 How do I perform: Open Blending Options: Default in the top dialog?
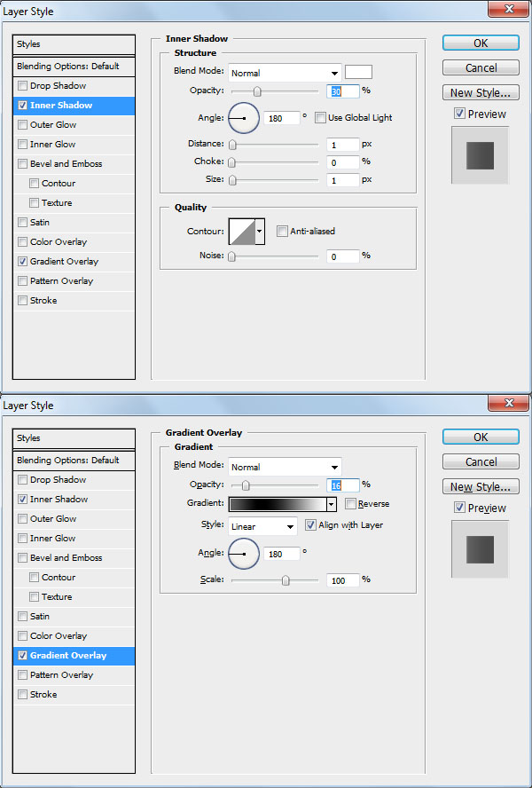[x=74, y=67]
